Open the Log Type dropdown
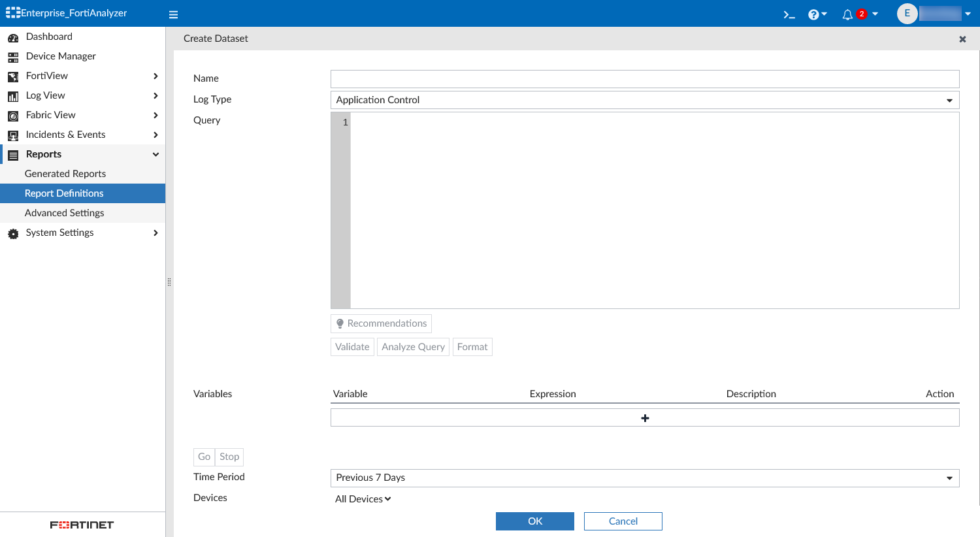 coord(644,100)
